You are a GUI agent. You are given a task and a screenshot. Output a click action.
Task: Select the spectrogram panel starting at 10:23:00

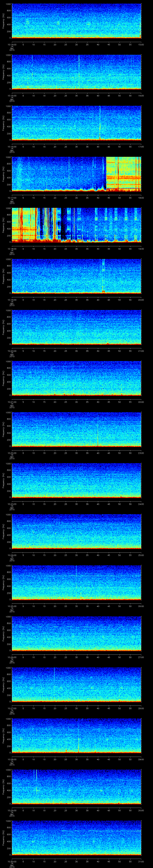pyautogui.click(x=76, y=481)
